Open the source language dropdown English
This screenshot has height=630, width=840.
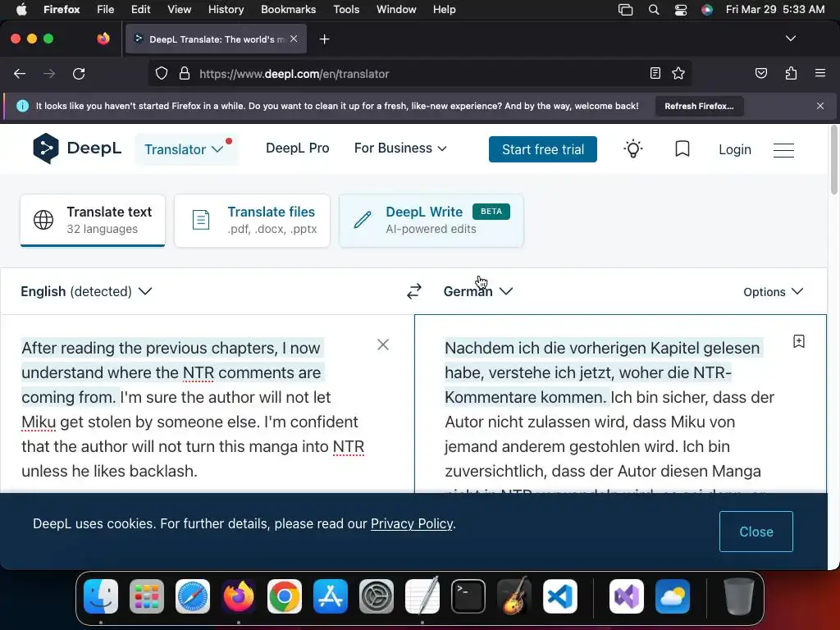[x=86, y=291]
